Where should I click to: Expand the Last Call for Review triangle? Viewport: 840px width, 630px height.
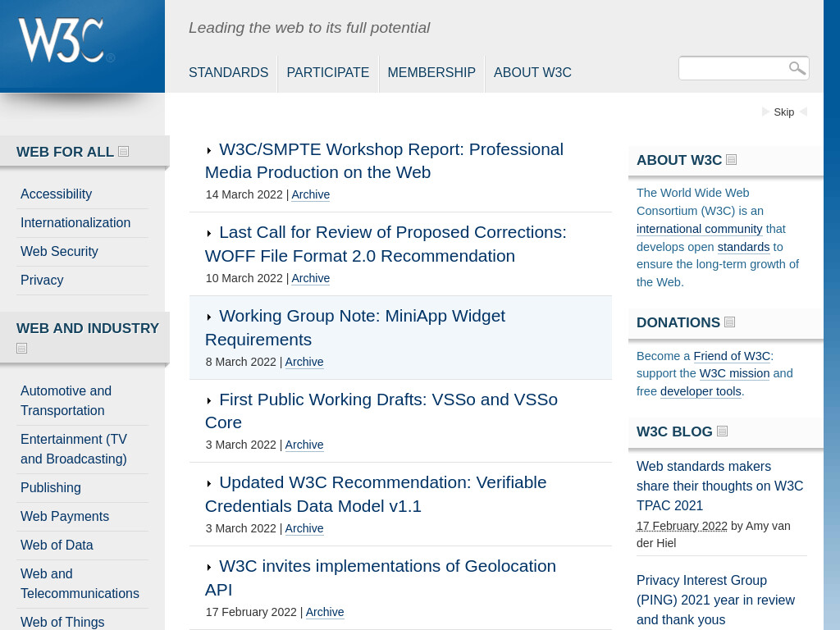point(209,234)
